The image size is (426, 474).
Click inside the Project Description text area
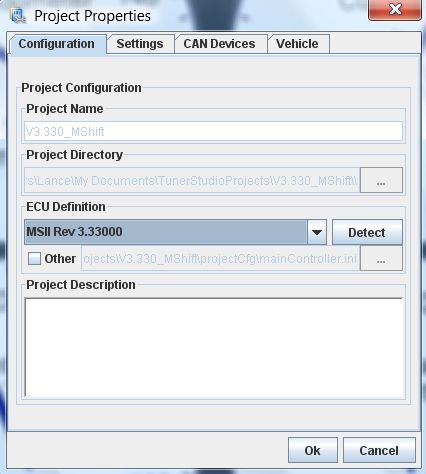[x=214, y=348]
